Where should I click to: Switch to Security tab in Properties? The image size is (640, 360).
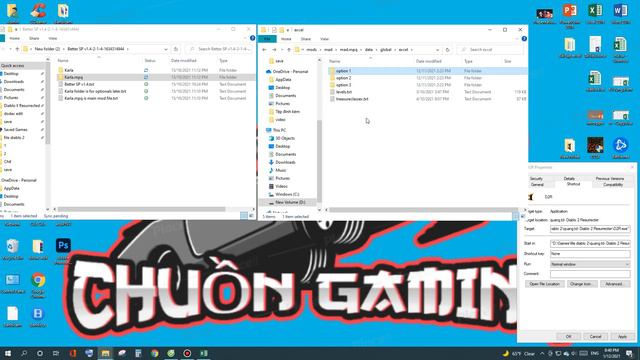point(536,178)
